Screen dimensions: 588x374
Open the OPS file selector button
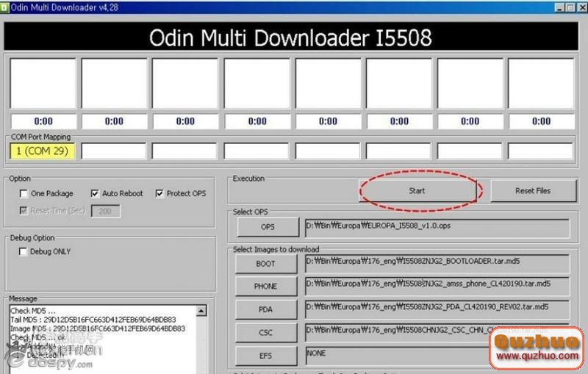[268, 227]
